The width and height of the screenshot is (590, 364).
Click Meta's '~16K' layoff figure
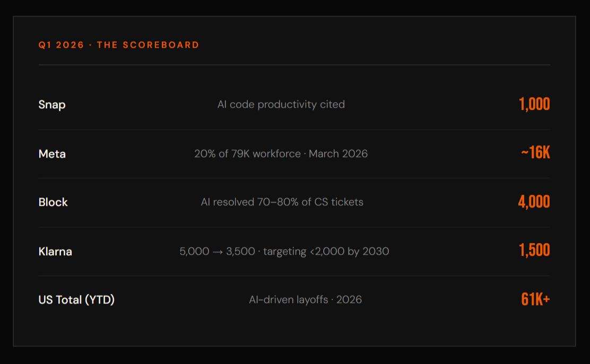pyautogui.click(x=535, y=152)
